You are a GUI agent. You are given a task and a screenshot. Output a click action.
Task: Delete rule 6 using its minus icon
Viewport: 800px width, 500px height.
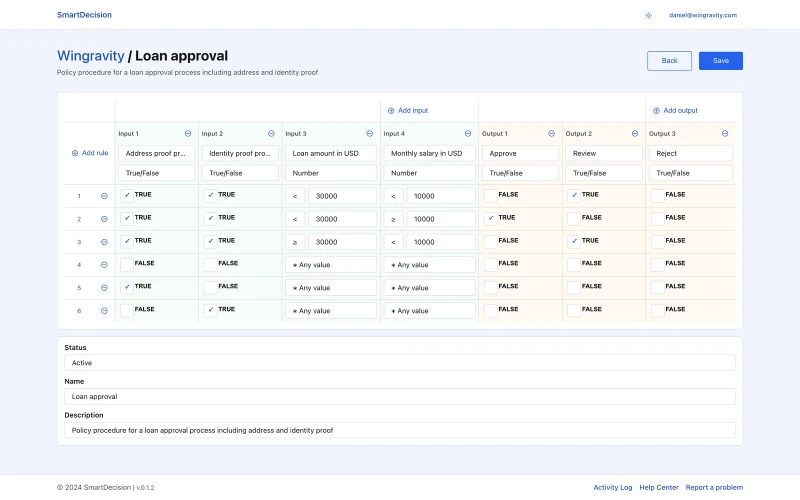[104, 311]
